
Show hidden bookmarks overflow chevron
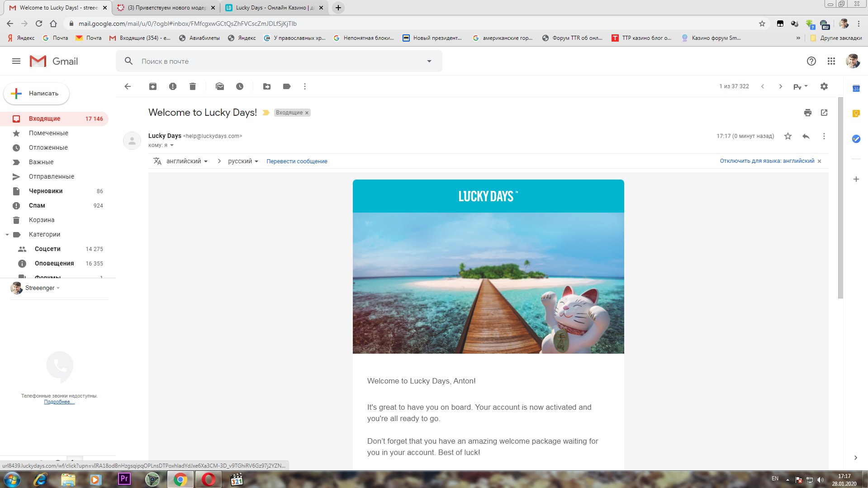[798, 38]
